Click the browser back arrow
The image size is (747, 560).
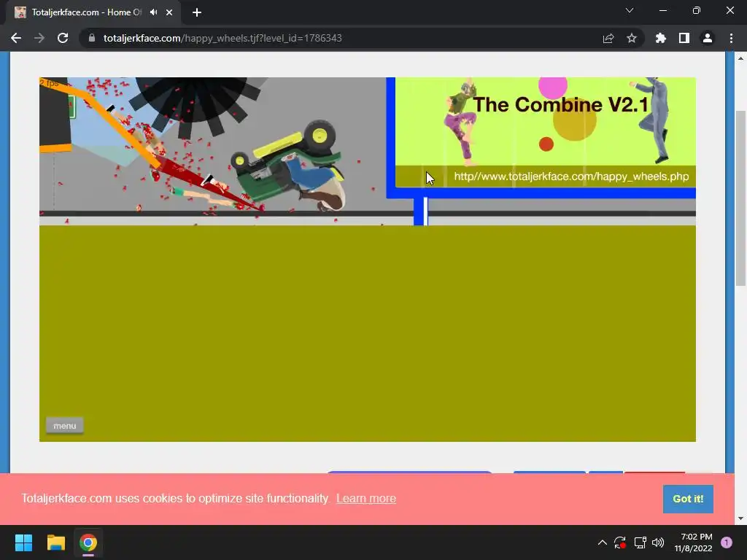pyautogui.click(x=16, y=38)
